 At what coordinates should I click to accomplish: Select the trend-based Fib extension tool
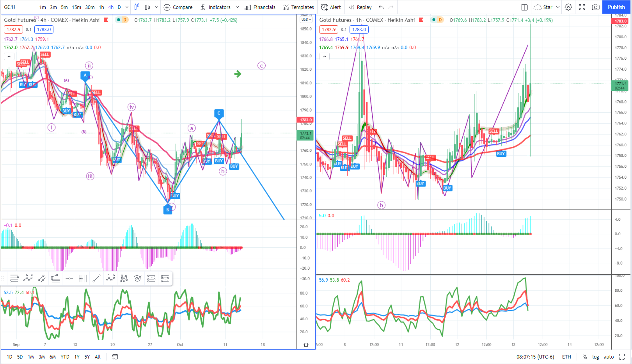[165, 278]
